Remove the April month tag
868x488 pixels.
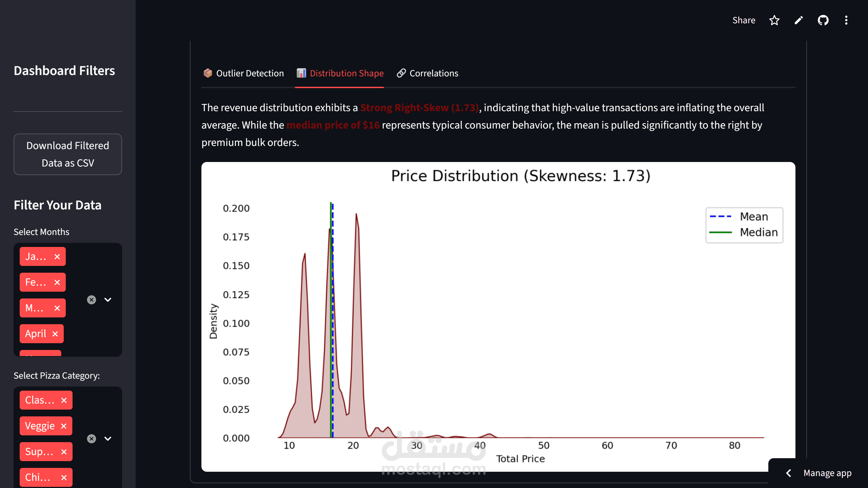click(x=55, y=334)
